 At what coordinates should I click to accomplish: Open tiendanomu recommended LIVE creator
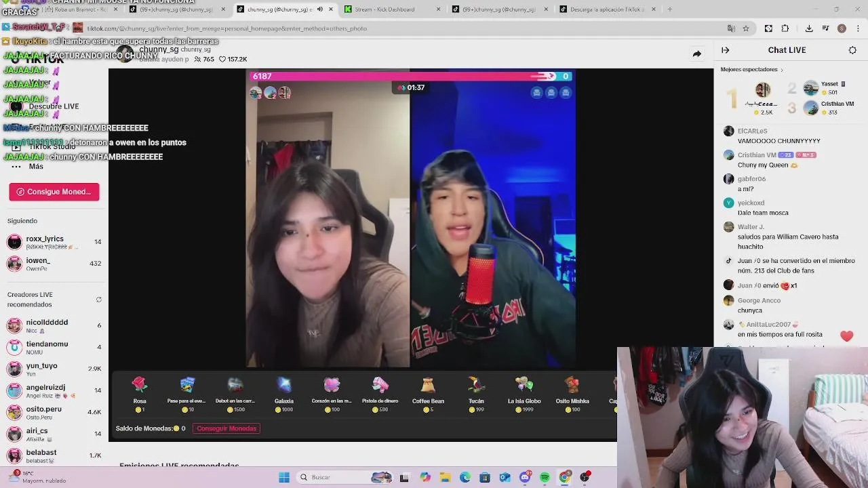[x=54, y=347]
